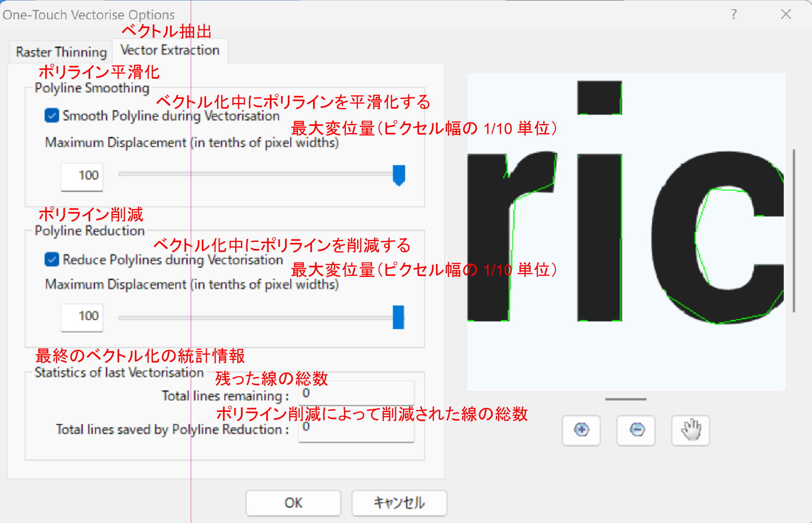The image size is (812, 523).
Task: Click the Total lines remaining field
Action: [356, 393]
